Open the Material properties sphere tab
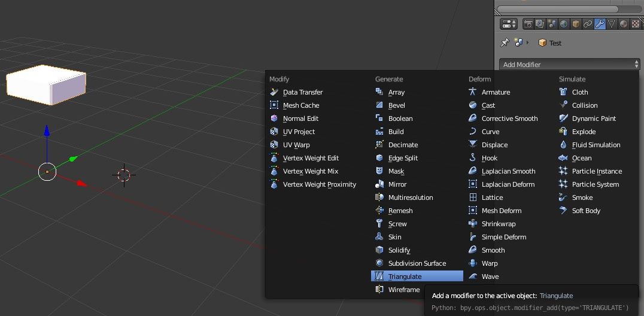The width and height of the screenshot is (644, 316). (624, 24)
